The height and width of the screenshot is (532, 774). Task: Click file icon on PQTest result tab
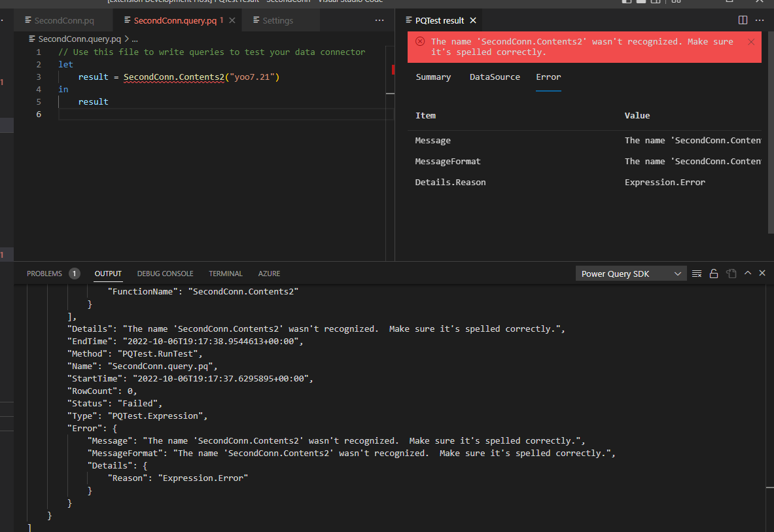tap(409, 20)
